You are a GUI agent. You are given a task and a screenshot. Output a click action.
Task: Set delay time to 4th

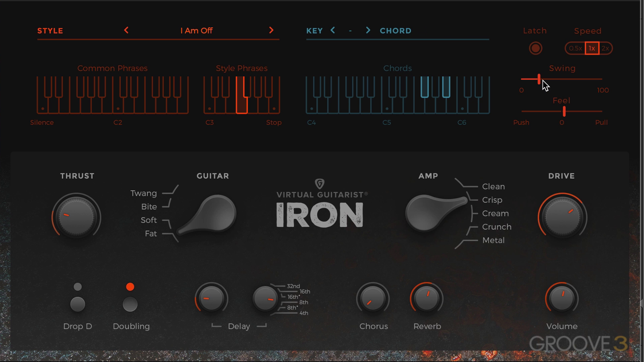pos(304,313)
